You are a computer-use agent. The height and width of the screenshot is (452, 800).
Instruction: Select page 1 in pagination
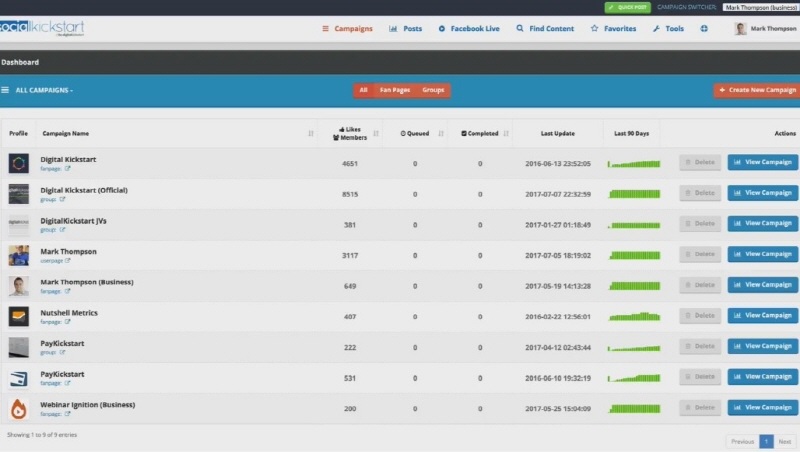click(766, 441)
